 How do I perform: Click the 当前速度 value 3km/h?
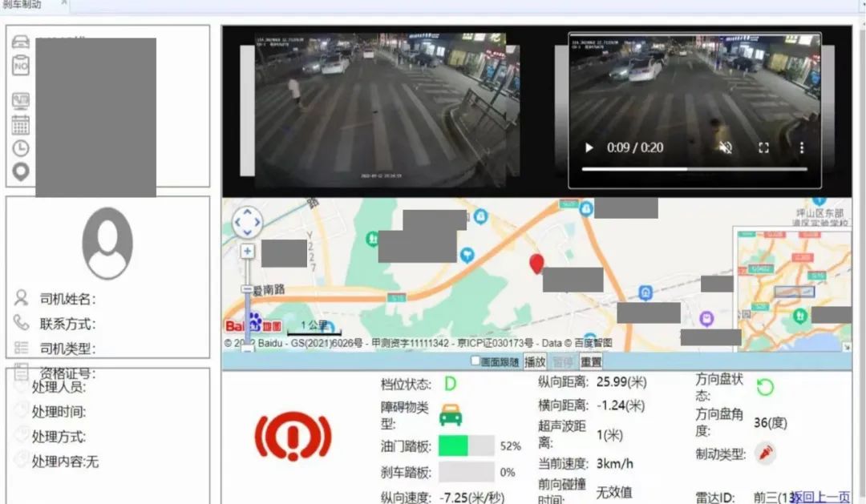coord(615,464)
